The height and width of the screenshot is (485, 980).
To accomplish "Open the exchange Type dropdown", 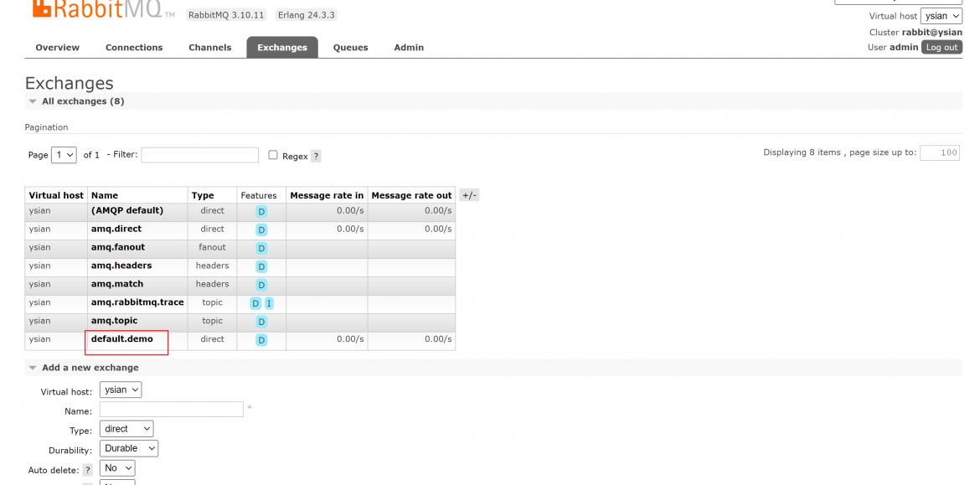I will [x=126, y=429].
